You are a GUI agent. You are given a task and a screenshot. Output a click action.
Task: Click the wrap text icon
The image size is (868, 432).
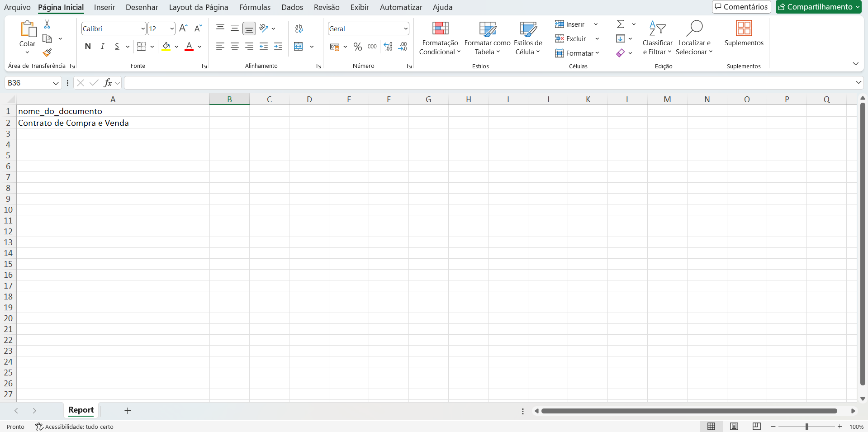click(x=299, y=28)
